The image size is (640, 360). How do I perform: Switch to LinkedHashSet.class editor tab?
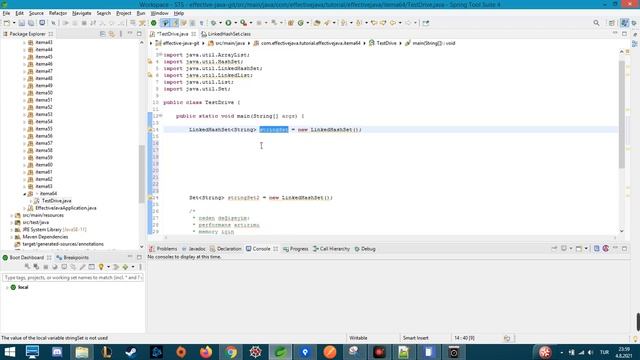point(226,34)
